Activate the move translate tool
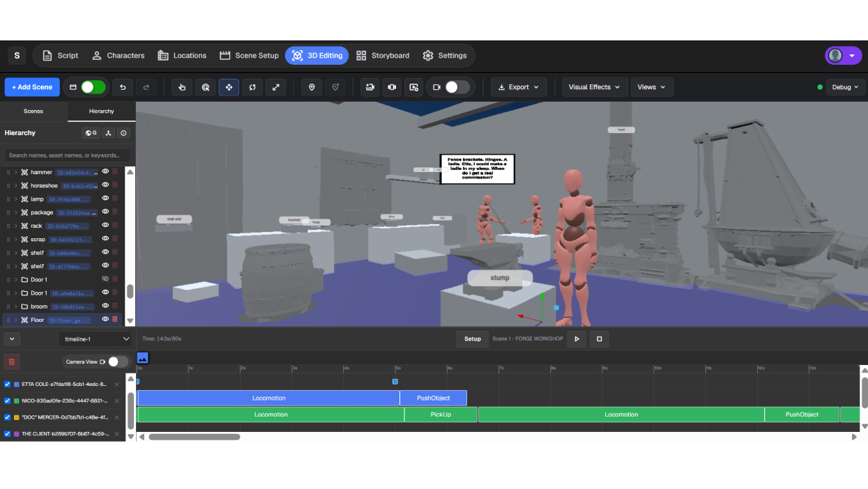The image size is (868, 489). tap(229, 87)
